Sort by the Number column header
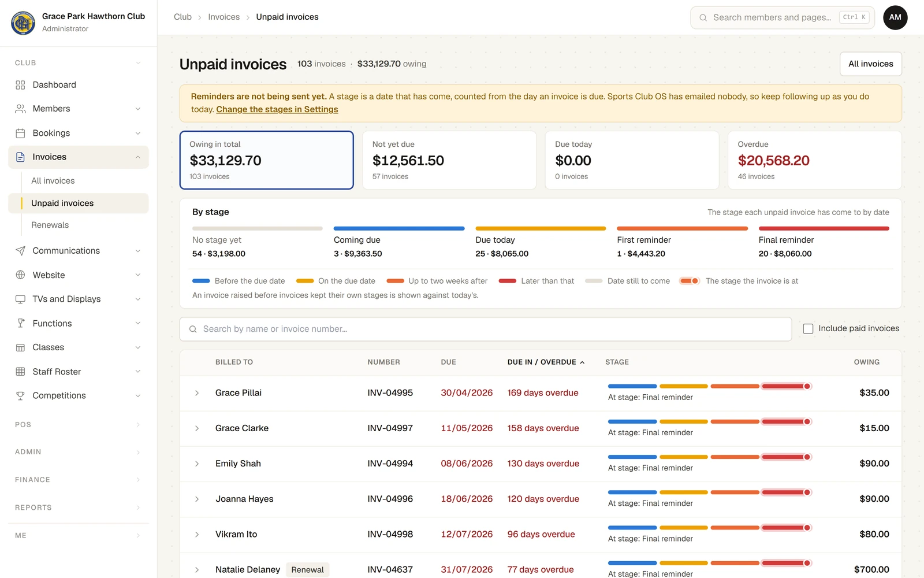Viewport: 924px width, 578px height. (383, 362)
